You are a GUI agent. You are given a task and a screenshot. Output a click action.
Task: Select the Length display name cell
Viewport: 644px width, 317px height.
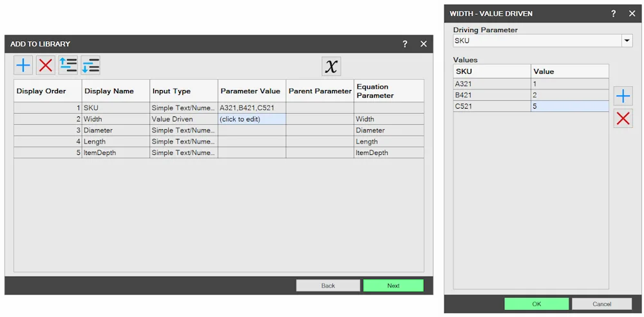pyautogui.click(x=116, y=141)
